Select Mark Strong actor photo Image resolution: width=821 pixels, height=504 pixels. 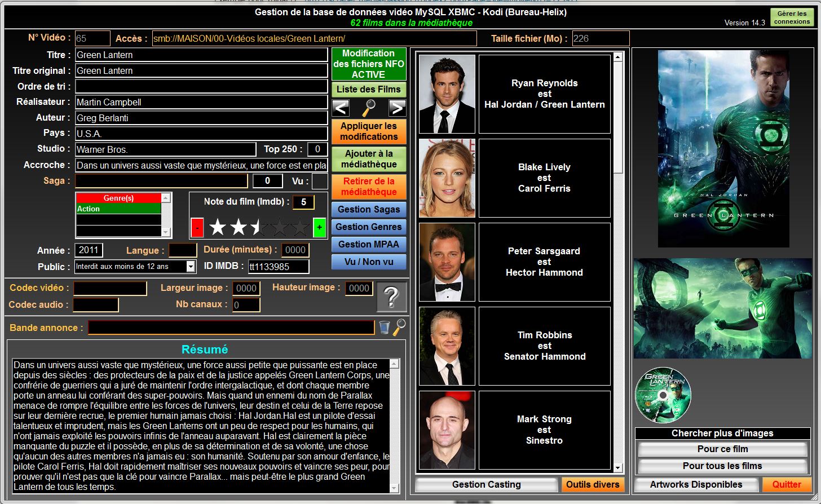[447, 430]
